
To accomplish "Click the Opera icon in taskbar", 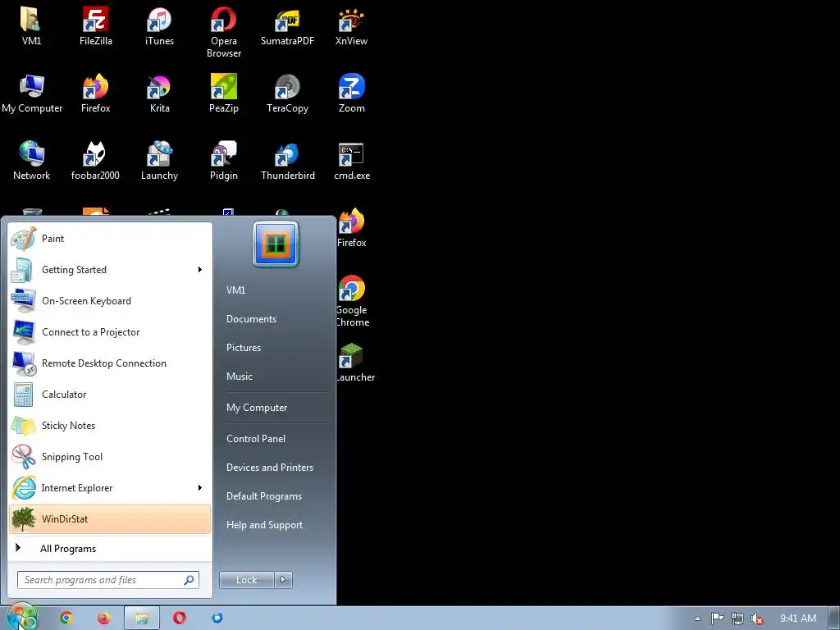I will 180,618.
